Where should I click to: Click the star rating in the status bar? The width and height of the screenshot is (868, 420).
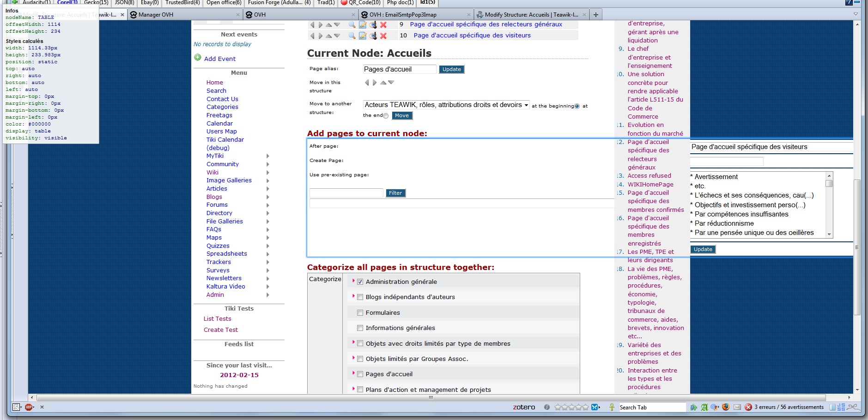point(572,407)
